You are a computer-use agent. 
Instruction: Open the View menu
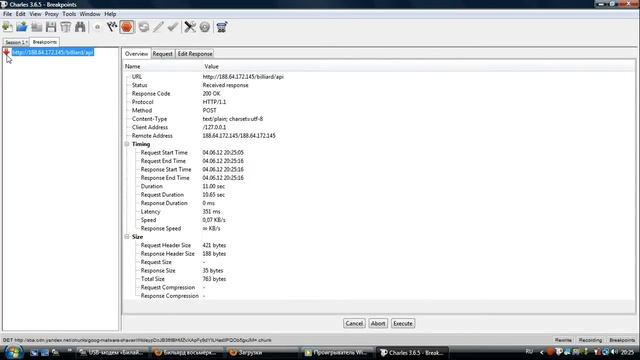pyautogui.click(x=35, y=14)
